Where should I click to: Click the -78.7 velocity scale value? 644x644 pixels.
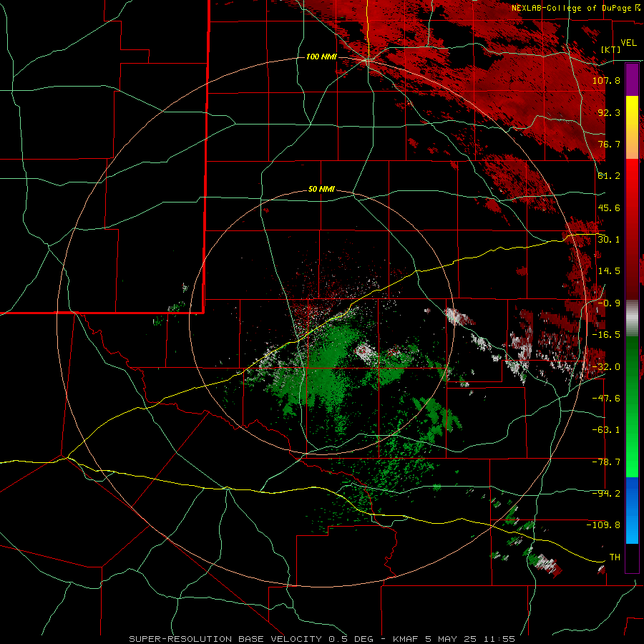606,462
